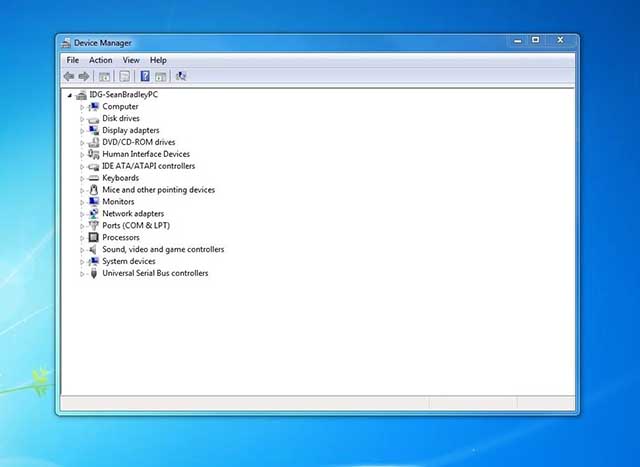Click the Sound, video and game controllers speaker icon
Image resolution: width=640 pixels, height=467 pixels.
[x=93, y=249]
